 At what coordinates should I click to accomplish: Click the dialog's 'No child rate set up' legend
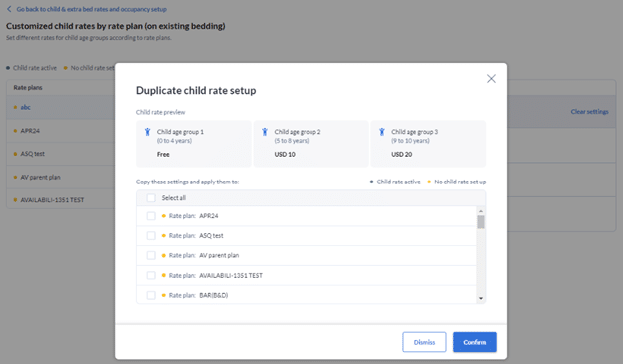pos(460,182)
